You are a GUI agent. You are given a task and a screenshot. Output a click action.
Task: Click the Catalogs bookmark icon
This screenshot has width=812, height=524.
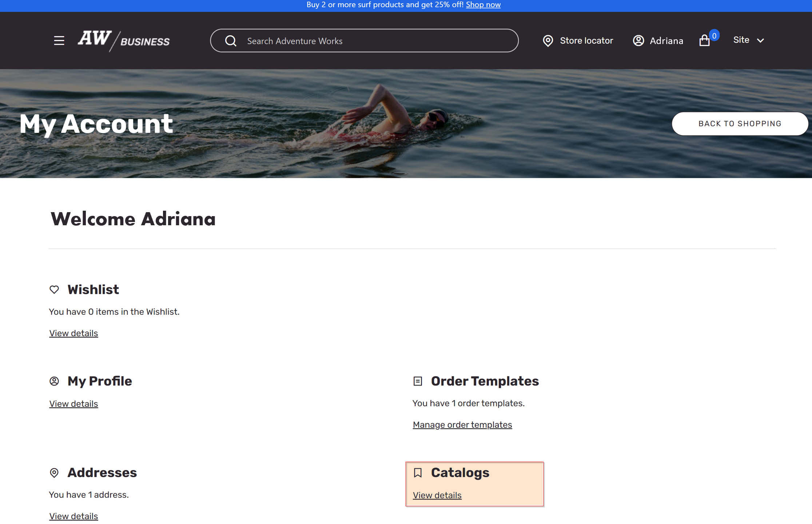418,472
